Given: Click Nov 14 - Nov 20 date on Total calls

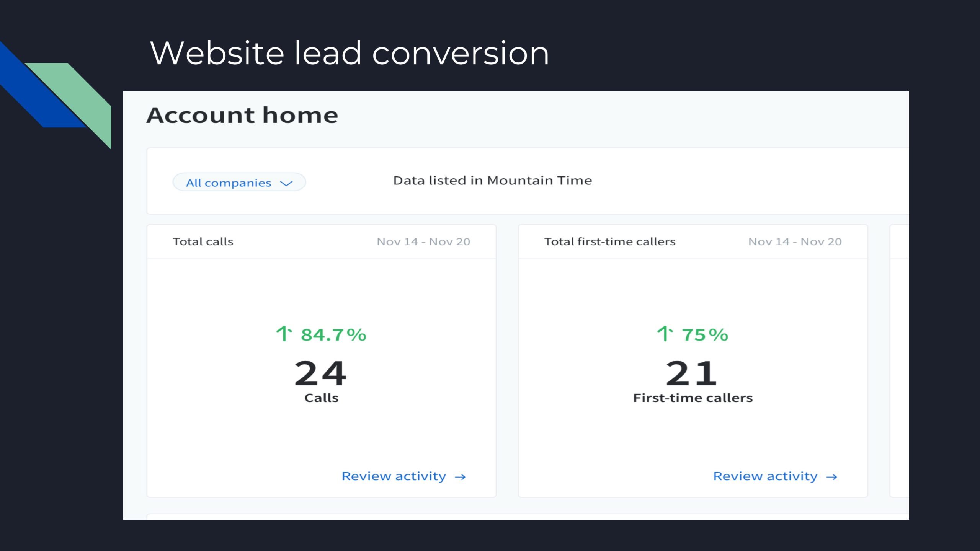Looking at the screenshot, I should pyautogui.click(x=423, y=242).
